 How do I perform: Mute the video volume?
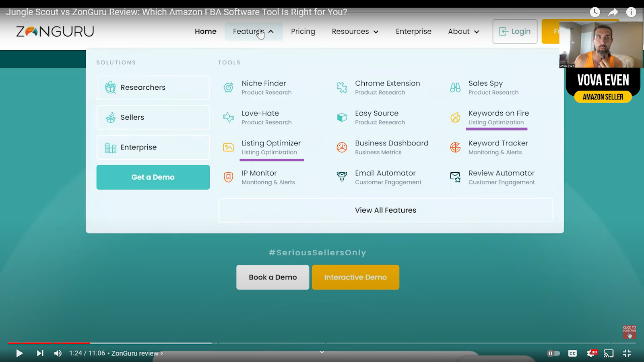tap(58, 353)
